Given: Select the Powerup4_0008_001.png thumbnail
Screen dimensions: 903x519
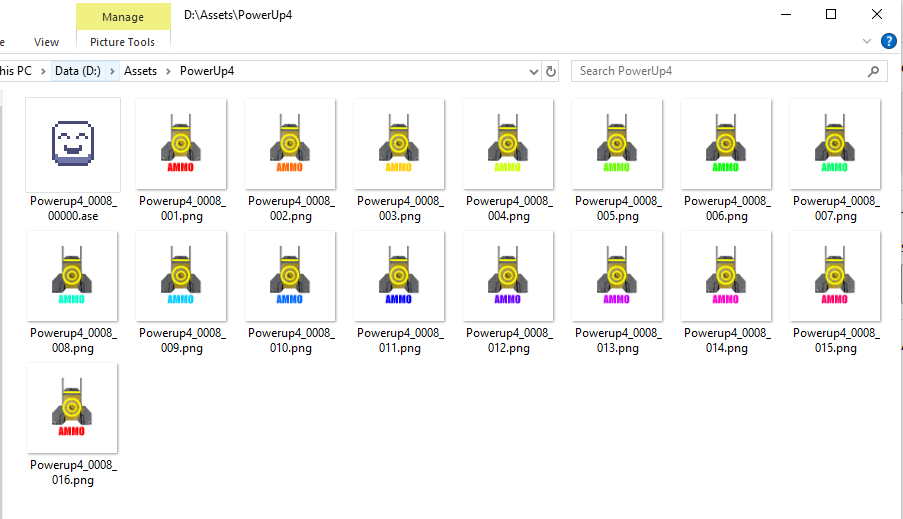Looking at the screenshot, I should click(x=181, y=144).
